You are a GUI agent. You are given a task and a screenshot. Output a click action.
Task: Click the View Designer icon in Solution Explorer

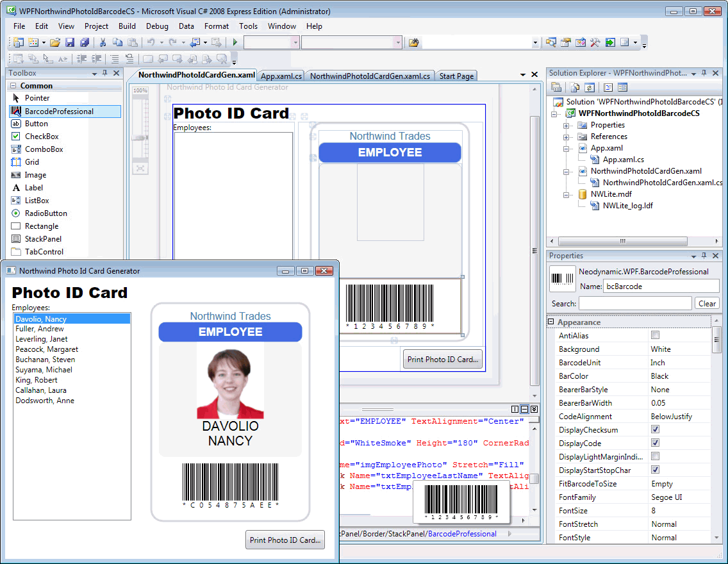click(x=623, y=87)
